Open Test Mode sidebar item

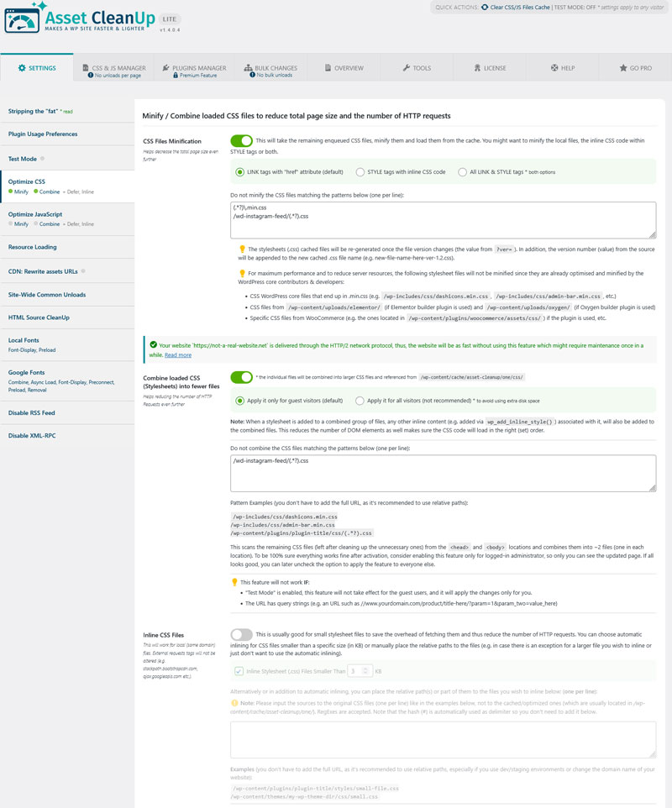(67, 159)
